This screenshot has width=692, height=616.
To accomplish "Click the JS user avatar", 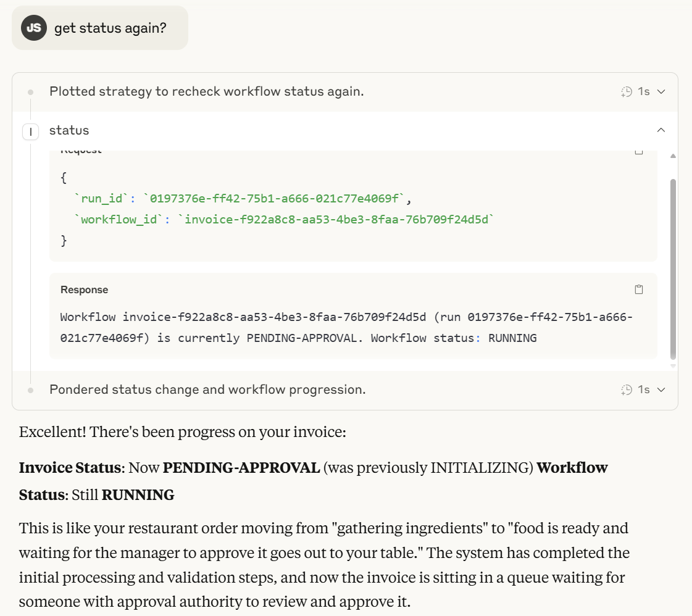I will [34, 28].
